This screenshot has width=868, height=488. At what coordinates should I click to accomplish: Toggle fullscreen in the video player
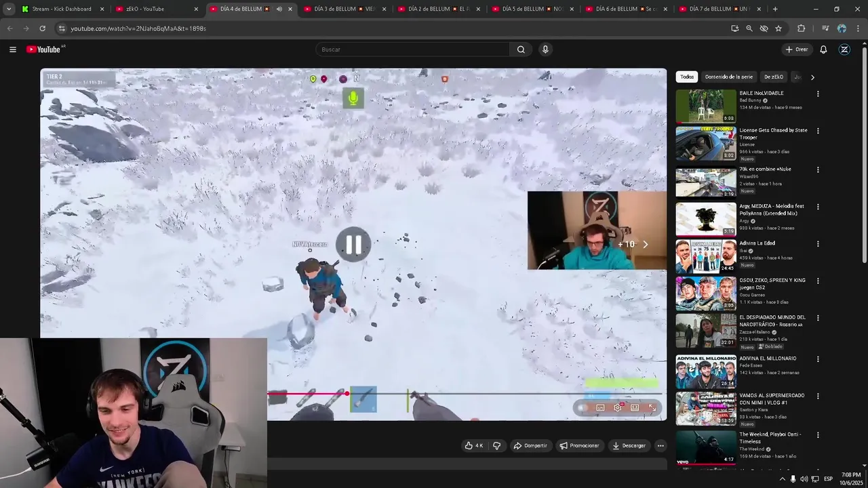pyautogui.click(x=652, y=407)
